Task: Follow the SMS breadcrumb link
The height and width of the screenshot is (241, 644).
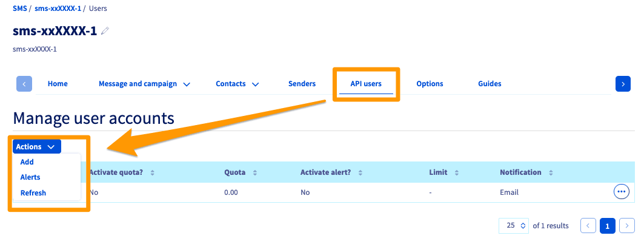Action: 20,8
